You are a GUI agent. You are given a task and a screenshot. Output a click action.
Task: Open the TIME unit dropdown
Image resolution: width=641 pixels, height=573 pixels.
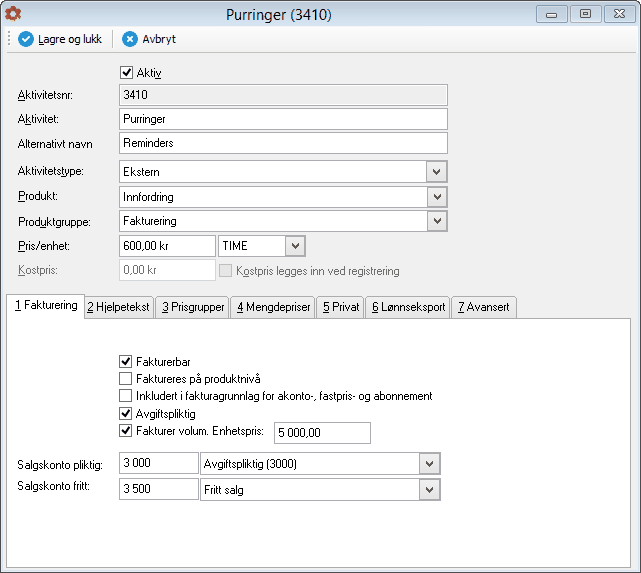(295, 246)
